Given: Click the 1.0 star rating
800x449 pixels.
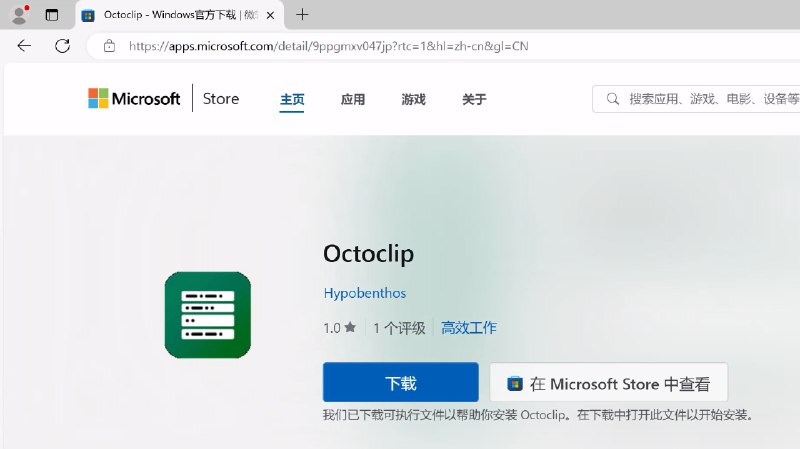Looking at the screenshot, I should pyautogui.click(x=339, y=328).
